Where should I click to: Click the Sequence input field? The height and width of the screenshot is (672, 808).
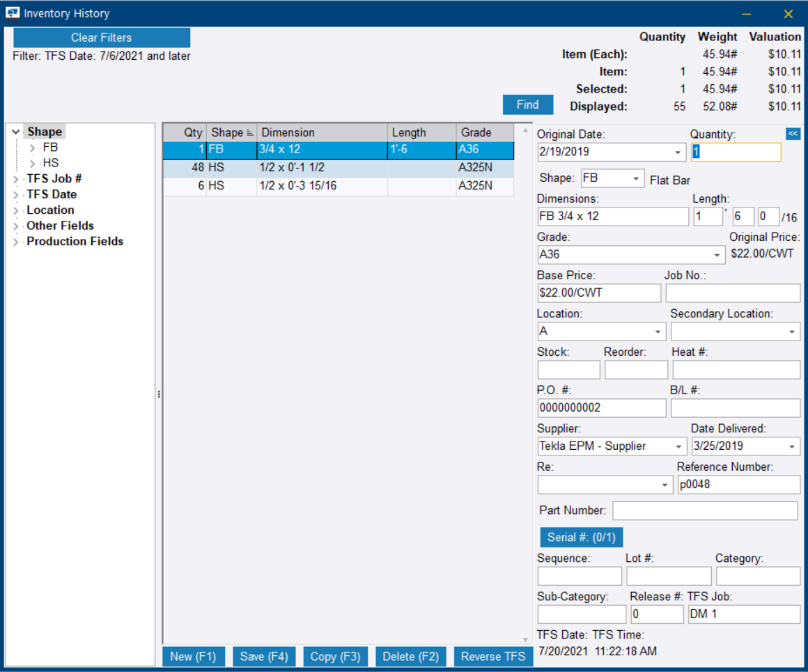[x=580, y=576]
